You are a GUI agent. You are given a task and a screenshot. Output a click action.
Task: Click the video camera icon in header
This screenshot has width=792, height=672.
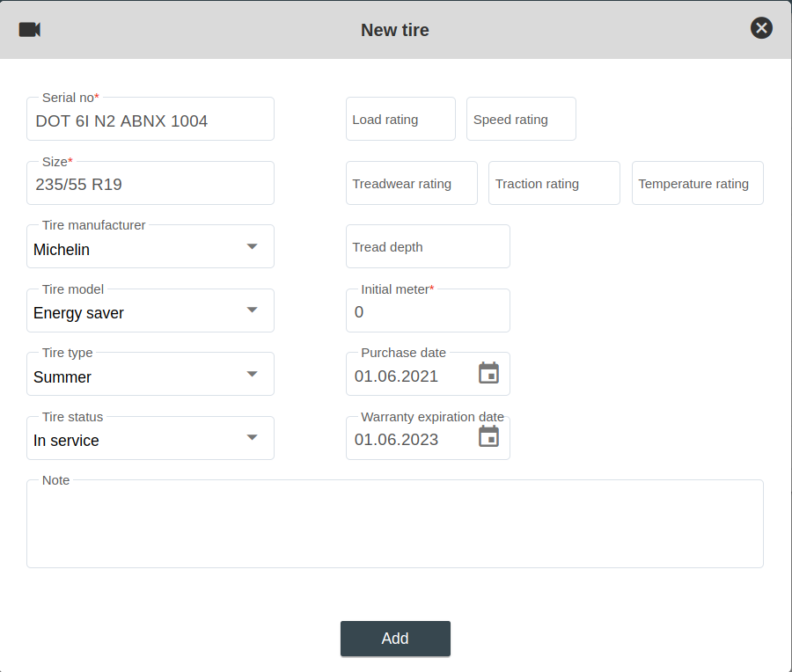pos(30,29)
